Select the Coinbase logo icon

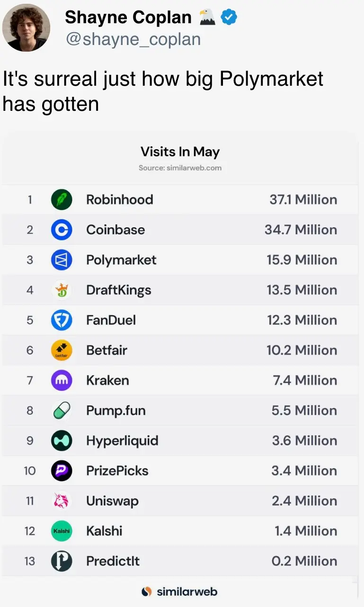[x=62, y=230]
